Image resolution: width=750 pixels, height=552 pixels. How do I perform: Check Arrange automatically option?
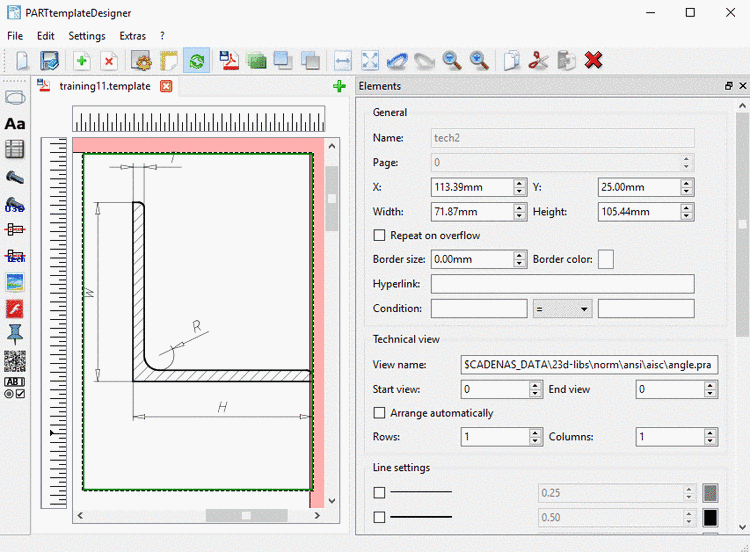(379, 413)
